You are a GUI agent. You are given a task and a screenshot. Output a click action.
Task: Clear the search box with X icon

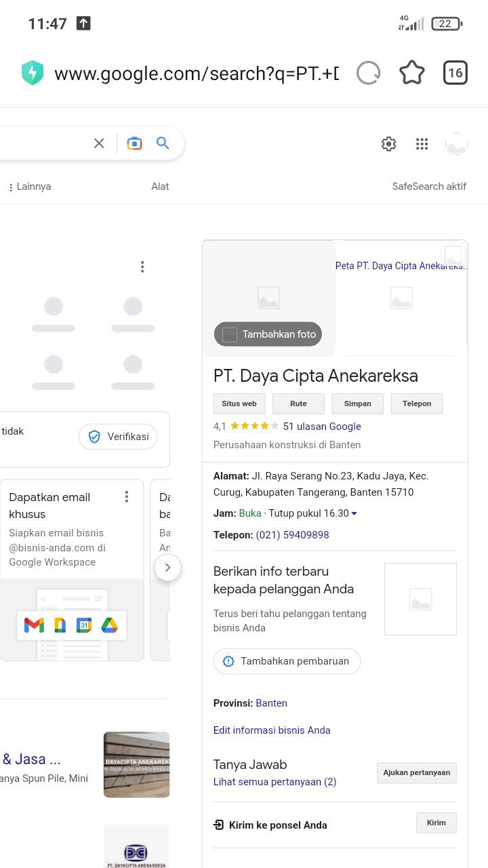(x=99, y=143)
